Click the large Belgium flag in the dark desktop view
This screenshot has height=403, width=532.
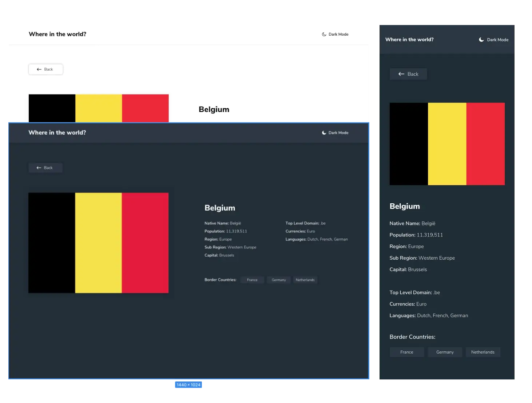click(98, 243)
